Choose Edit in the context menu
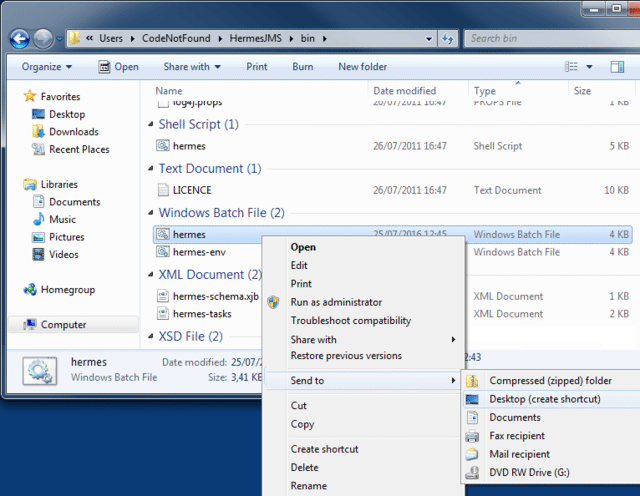 coord(299,265)
